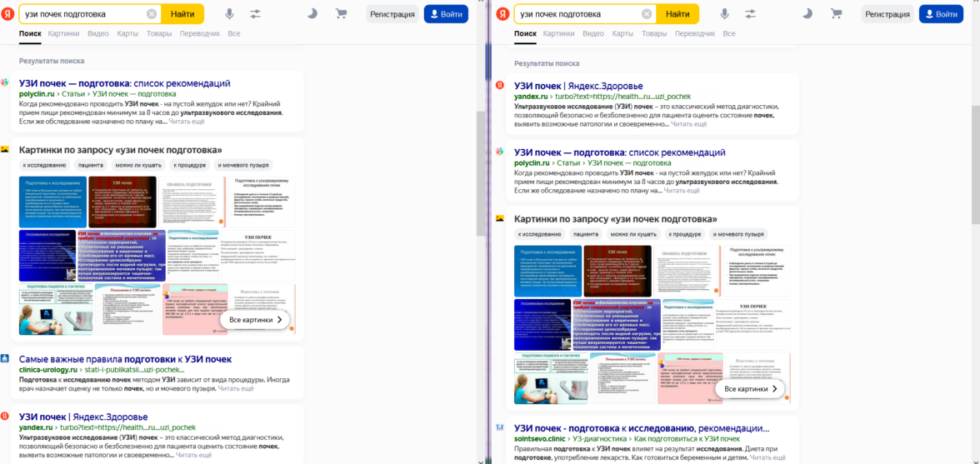
Task: Select 'к исследованию' image filter chip in left window
Action: pos(45,165)
